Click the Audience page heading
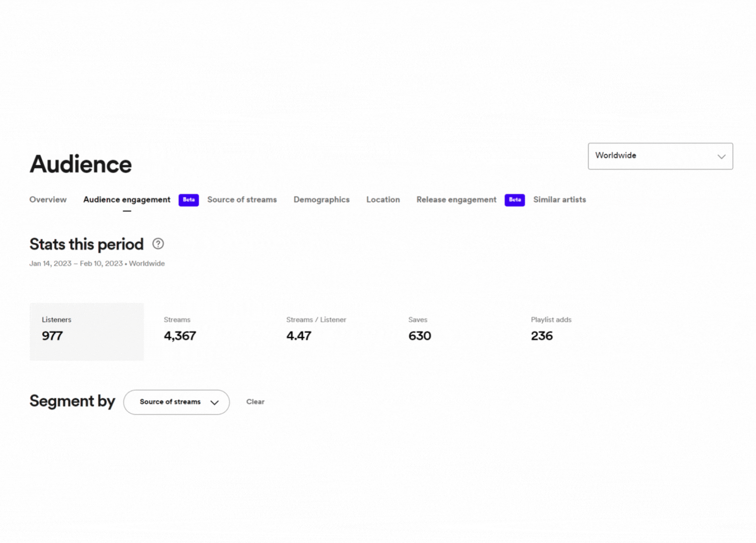The width and height of the screenshot is (756, 543). 81,164
